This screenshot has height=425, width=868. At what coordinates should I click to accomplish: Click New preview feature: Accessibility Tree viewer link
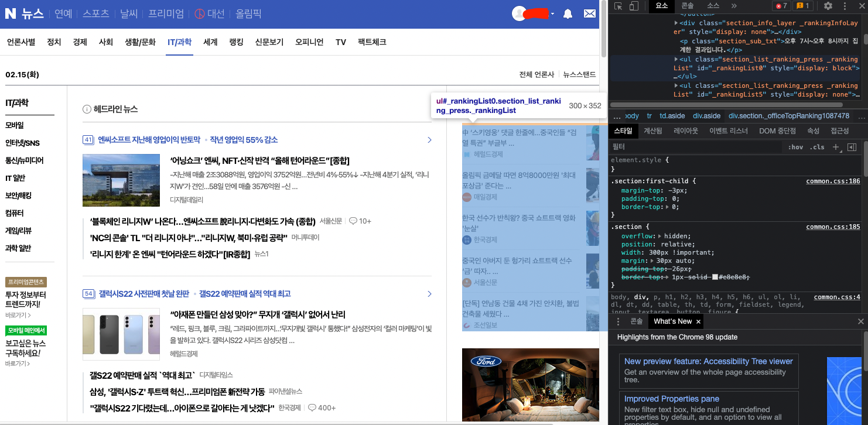click(x=708, y=361)
